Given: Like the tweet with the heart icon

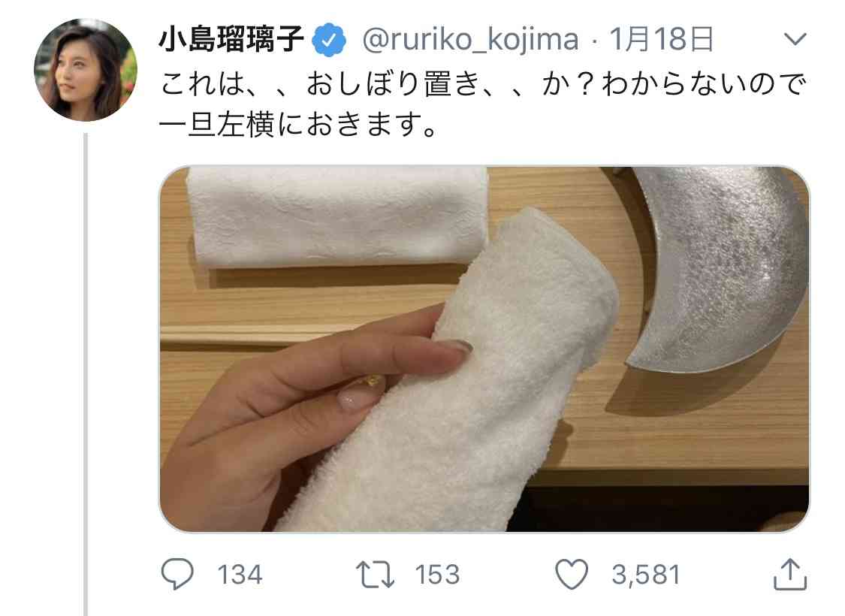Looking at the screenshot, I should pos(572,574).
